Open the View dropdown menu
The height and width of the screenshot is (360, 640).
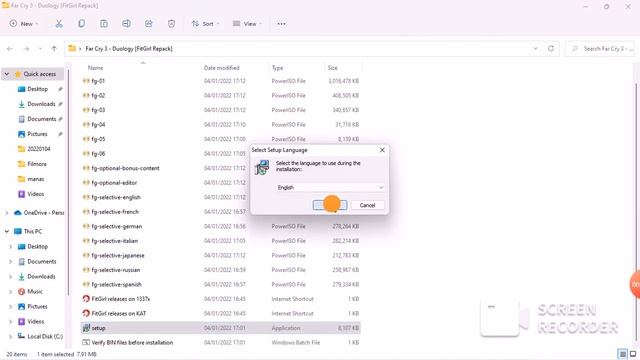(247, 24)
